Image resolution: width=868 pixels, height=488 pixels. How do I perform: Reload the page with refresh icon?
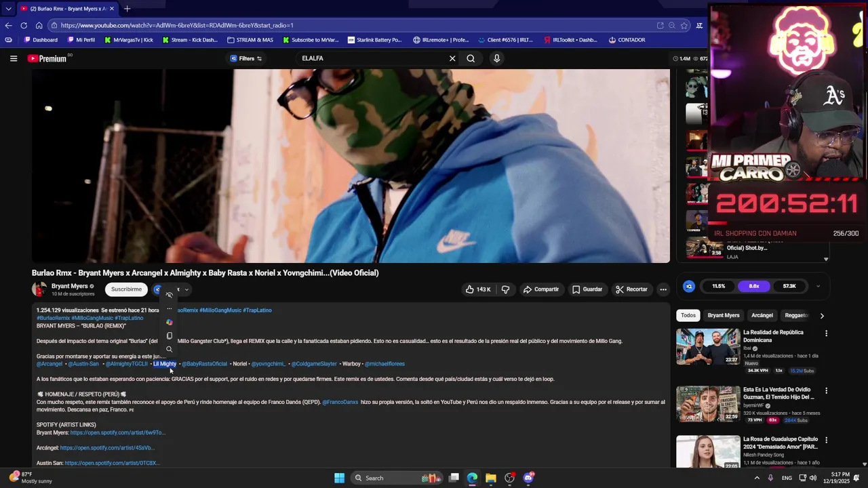point(24,25)
